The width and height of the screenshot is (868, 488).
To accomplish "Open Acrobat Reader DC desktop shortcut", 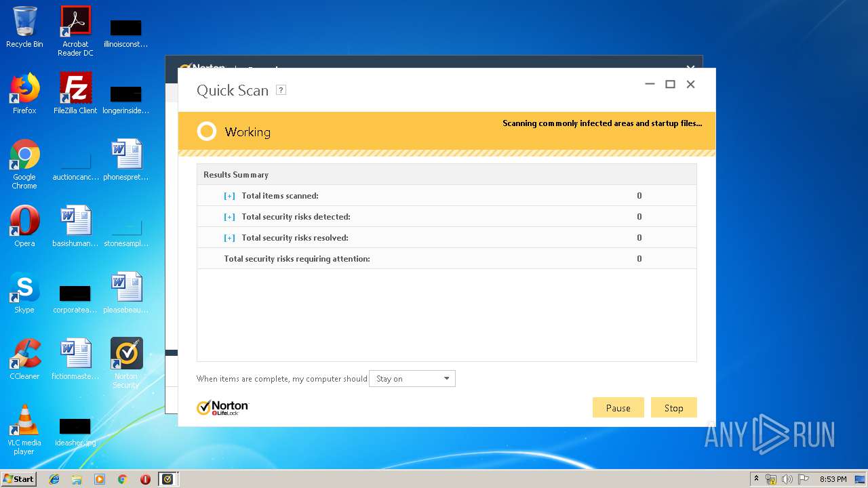I will click(x=75, y=30).
